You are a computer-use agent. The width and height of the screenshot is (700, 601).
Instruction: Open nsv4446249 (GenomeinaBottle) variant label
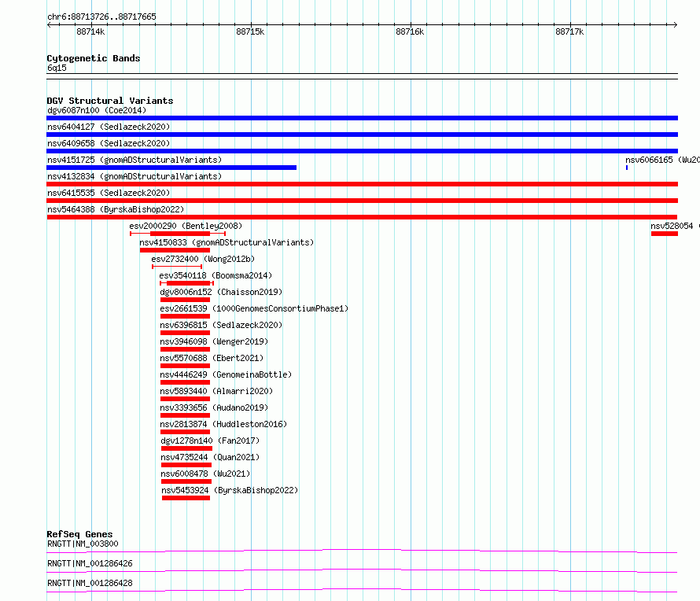pyautogui.click(x=226, y=374)
